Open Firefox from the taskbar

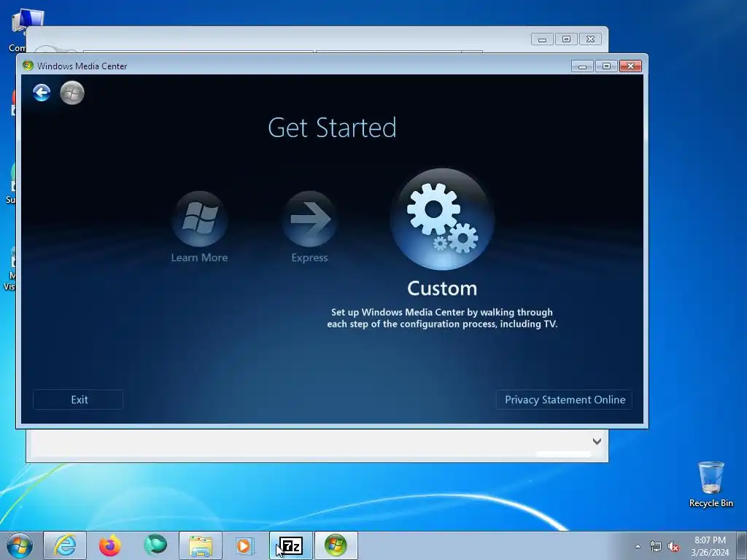(x=110, y=545)
